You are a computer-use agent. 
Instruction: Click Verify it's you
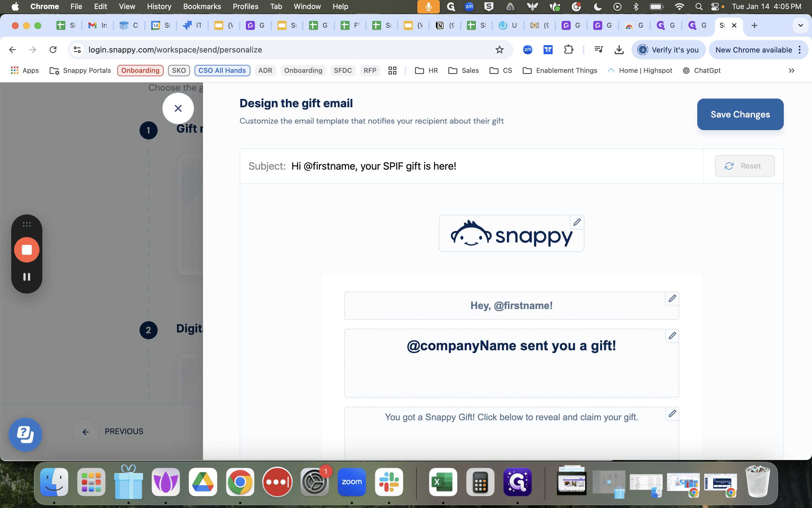(x=668, y=50)
